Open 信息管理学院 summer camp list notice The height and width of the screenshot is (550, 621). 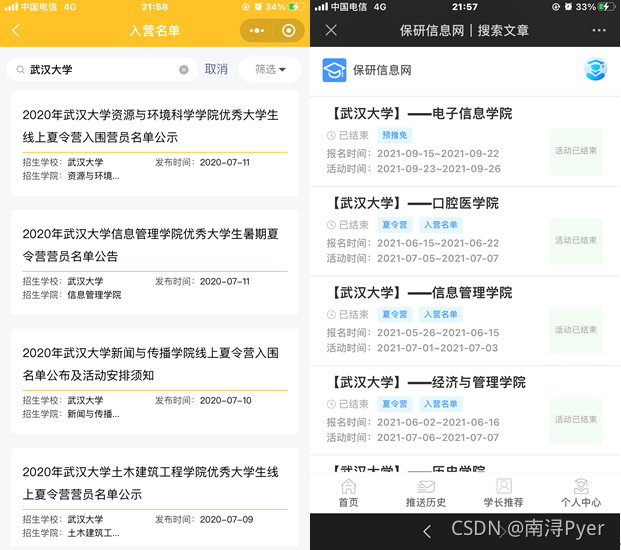click(155, 262)
